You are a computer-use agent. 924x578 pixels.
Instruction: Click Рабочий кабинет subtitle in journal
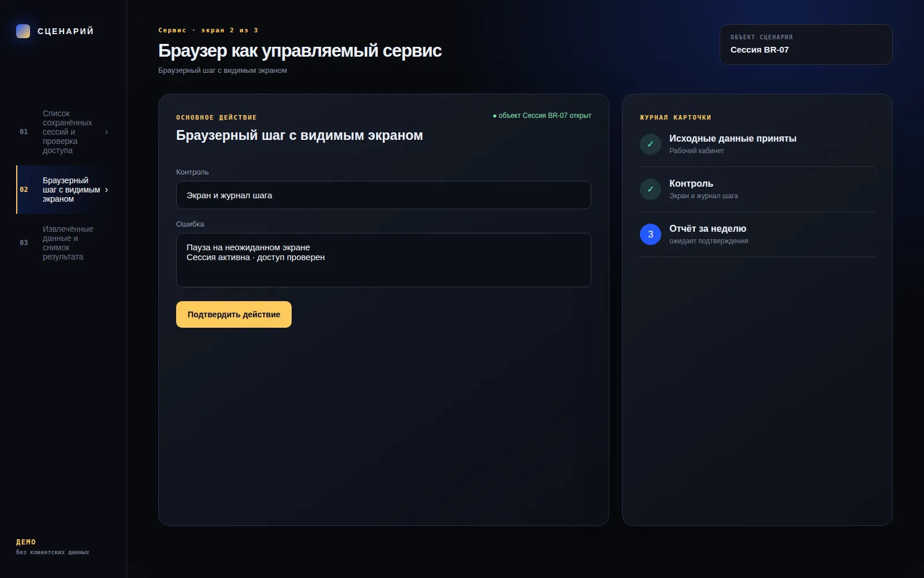click(x=696, y=151)
